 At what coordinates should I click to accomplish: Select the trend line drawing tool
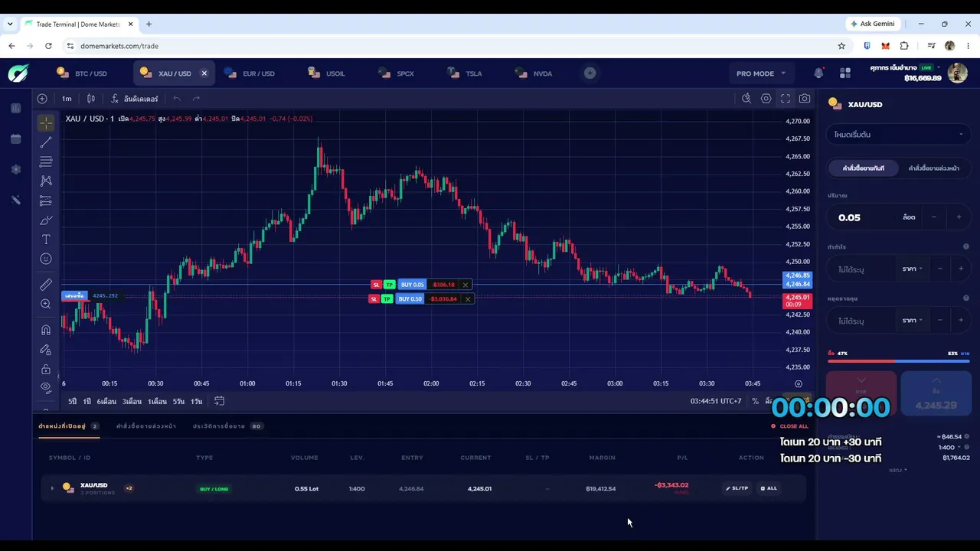coord(46,142)
